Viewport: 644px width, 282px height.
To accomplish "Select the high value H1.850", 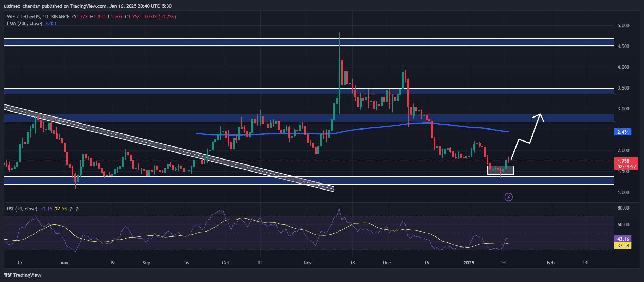I will pos(98,17).
